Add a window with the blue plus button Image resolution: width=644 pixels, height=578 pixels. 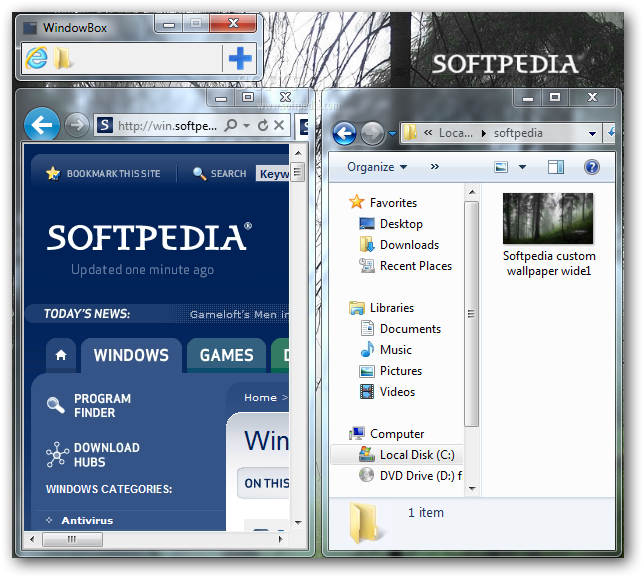pos(240,58)
